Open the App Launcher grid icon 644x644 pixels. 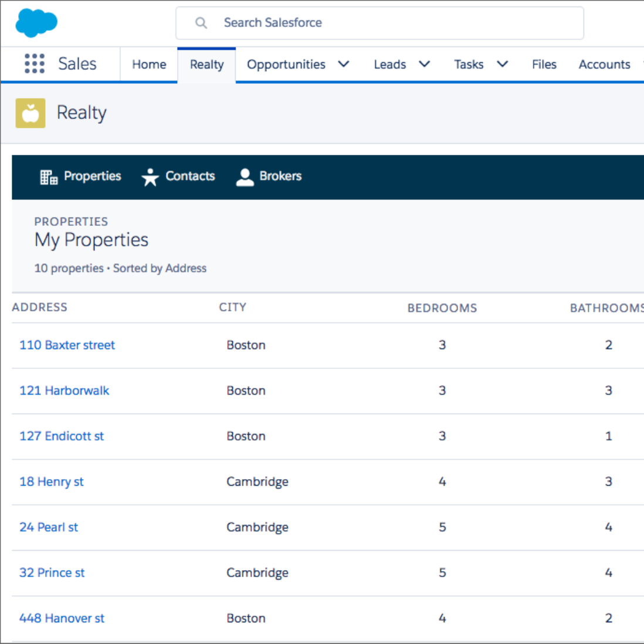pos(35,63)
